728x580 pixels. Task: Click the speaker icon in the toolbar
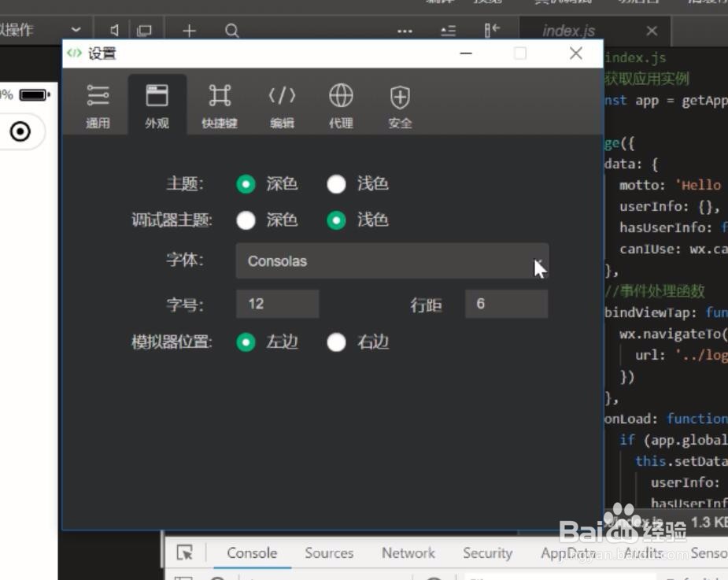click(x=113, y=31)
